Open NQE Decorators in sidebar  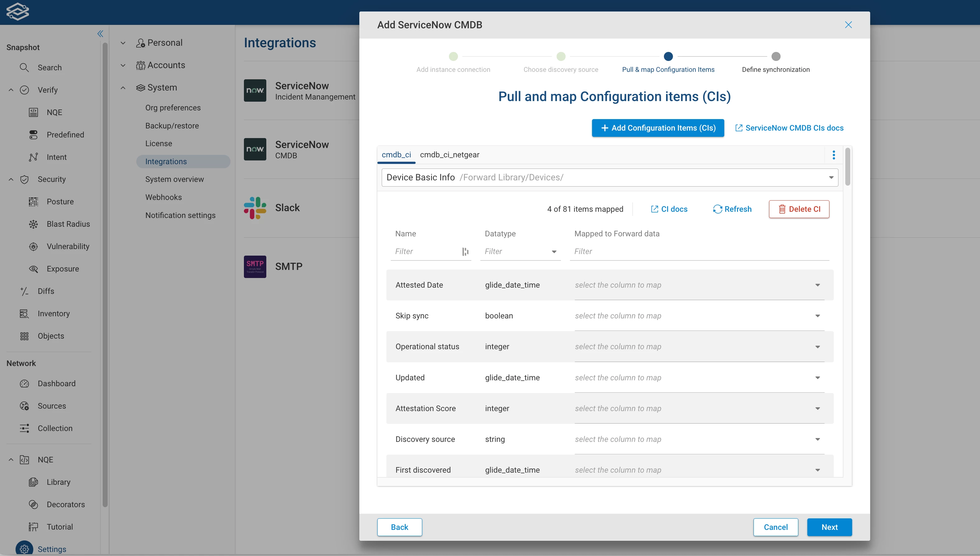65,504
